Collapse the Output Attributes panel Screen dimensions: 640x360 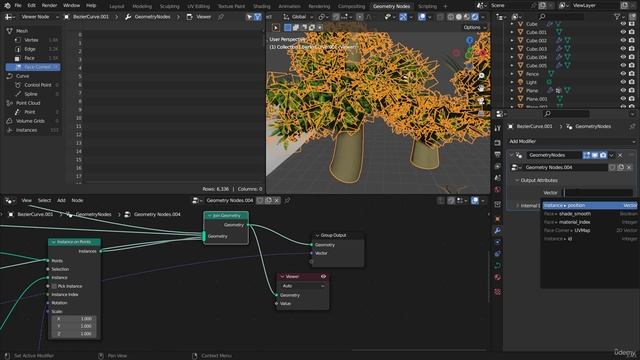pyautogui.click(x=517, y=180)
